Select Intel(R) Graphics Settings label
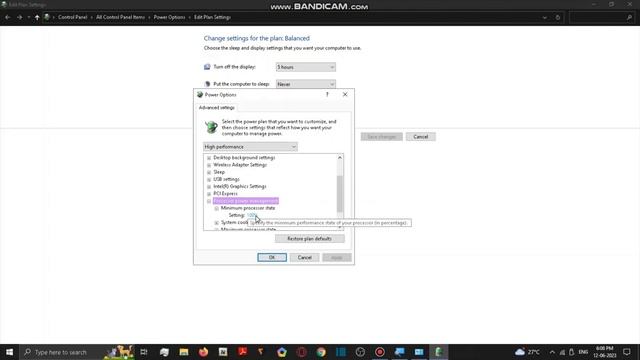The height and width of the screenshot is (360, 640). point(240,187)
